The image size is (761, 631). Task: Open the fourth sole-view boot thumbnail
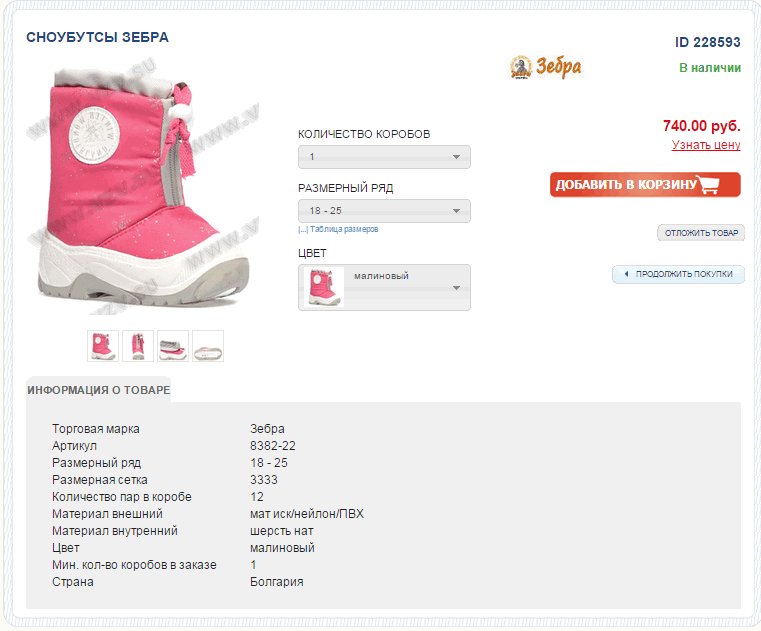point(208,345)
